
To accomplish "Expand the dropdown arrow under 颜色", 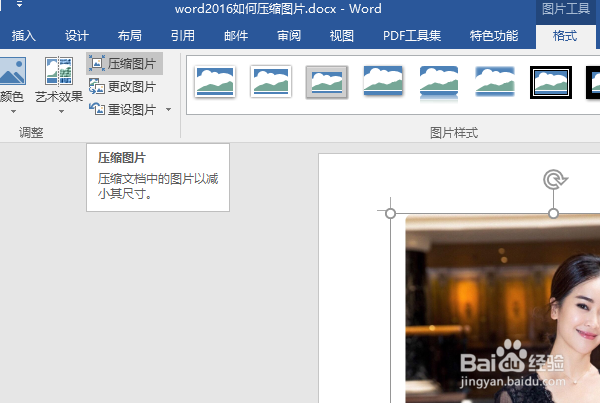I will click(x=13, y=111).
